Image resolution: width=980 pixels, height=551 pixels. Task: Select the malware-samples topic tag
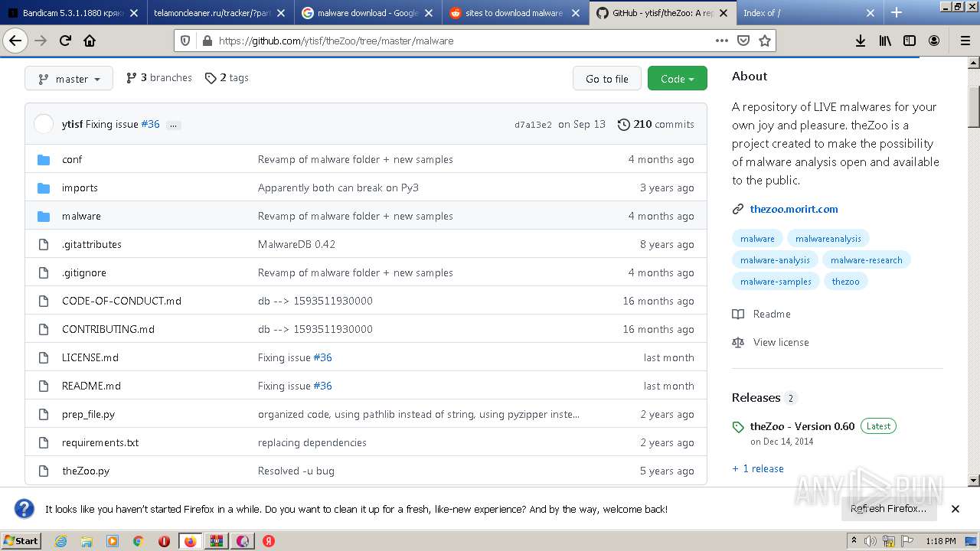tap(776, 282)
